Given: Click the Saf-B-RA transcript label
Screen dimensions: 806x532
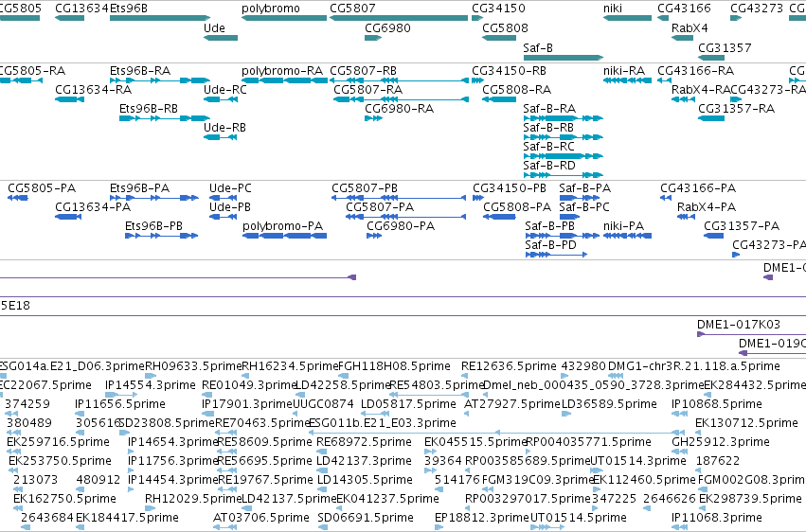Looking at the screenshot, I should pyautogui.click(x=549, y=108).
